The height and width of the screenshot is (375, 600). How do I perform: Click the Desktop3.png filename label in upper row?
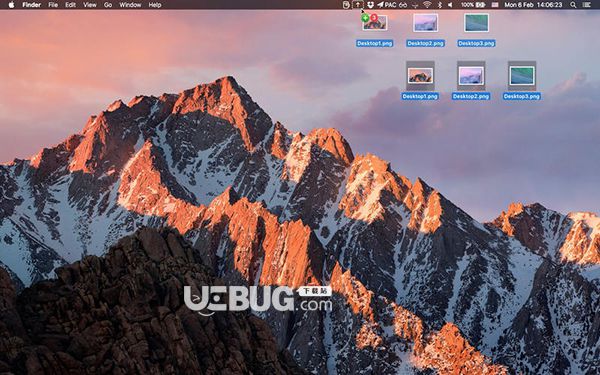pyautogui.click(x=476, y=43)
